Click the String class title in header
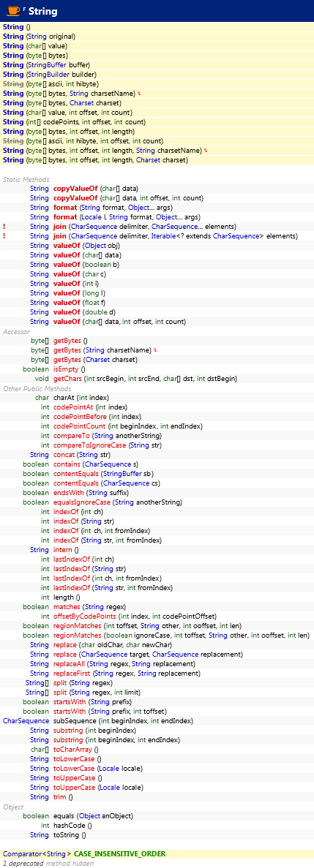 42,10
